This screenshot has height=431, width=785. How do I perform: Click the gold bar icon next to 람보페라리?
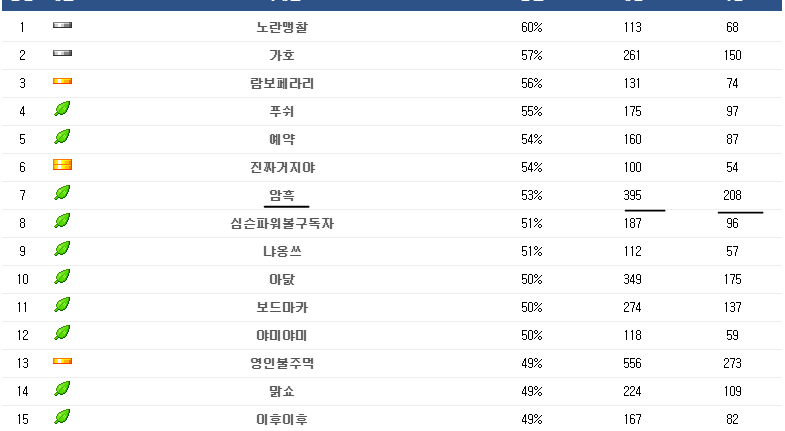coord(62,83)
